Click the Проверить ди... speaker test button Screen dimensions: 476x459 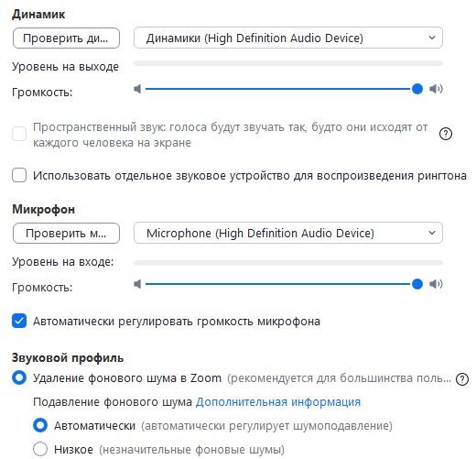click(x=66, y=38)
